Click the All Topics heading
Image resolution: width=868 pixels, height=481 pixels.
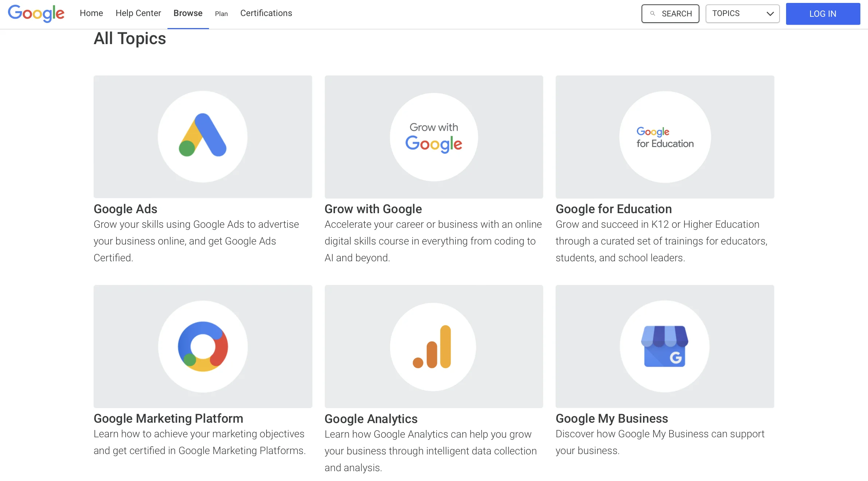click(x=130, y=38)
